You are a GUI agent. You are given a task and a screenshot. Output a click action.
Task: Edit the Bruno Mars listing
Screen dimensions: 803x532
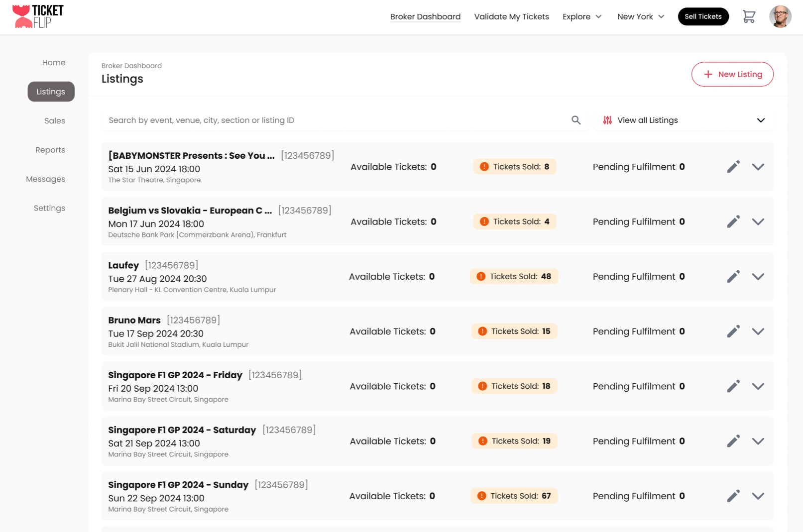[733, 331]
